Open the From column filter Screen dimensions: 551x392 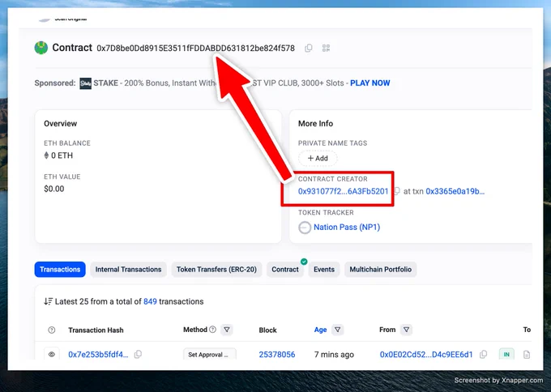pyautogui.click(x=406, y=330)
